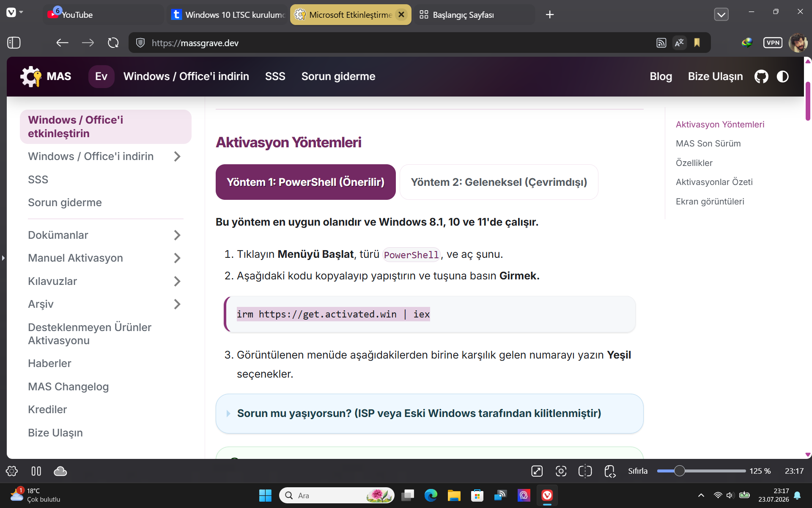Image resolution: width=812 pixels, height=508 pixels.
Task: Open the user profile avatar
Action: (x=798, y=43)
